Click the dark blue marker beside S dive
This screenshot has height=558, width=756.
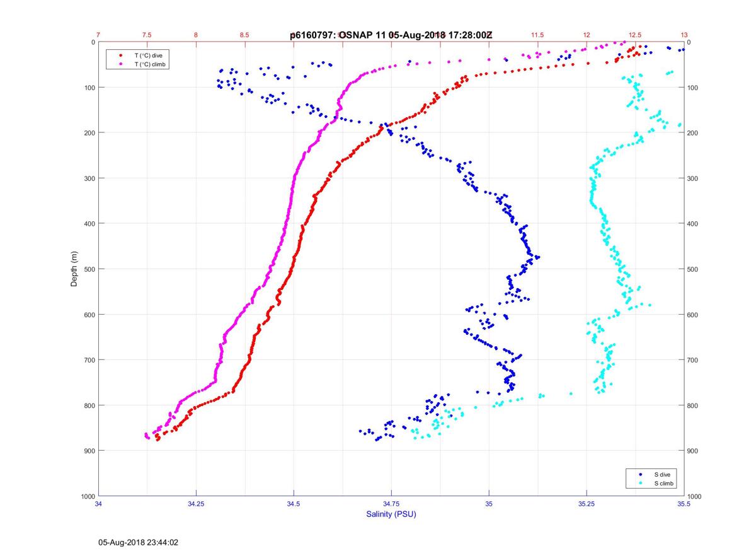coord(640,474)
